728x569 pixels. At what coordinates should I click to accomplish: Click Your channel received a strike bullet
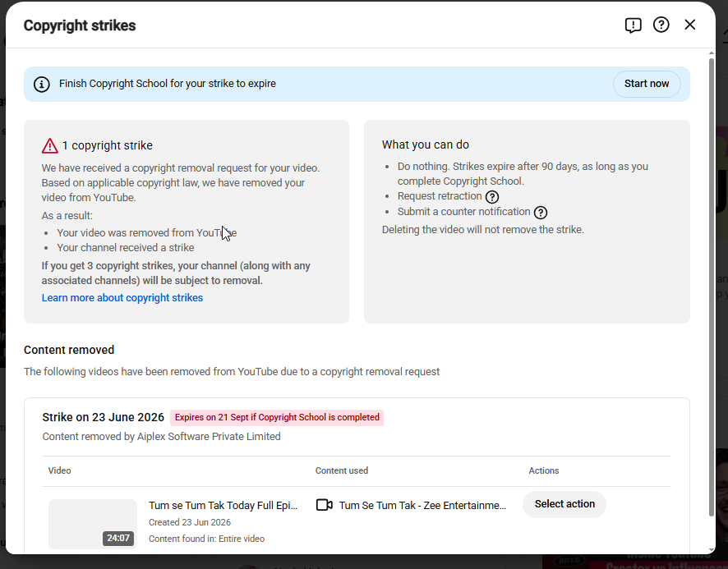point(126,248)
